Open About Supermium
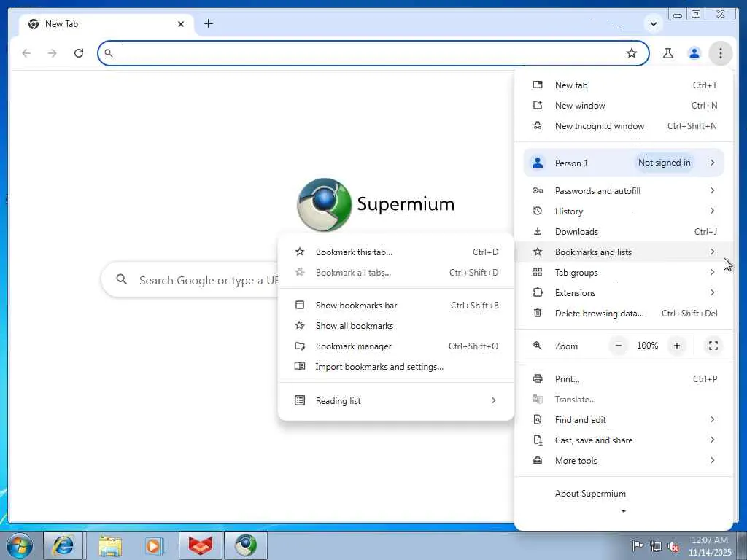This screenshot has height=560, width=747. tap(624, 494)
